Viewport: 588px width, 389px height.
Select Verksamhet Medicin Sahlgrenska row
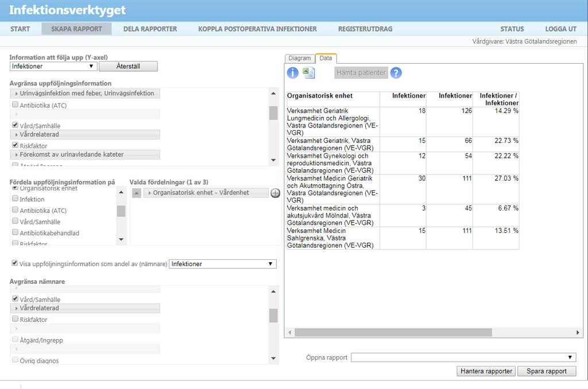[x=403, y=238]
